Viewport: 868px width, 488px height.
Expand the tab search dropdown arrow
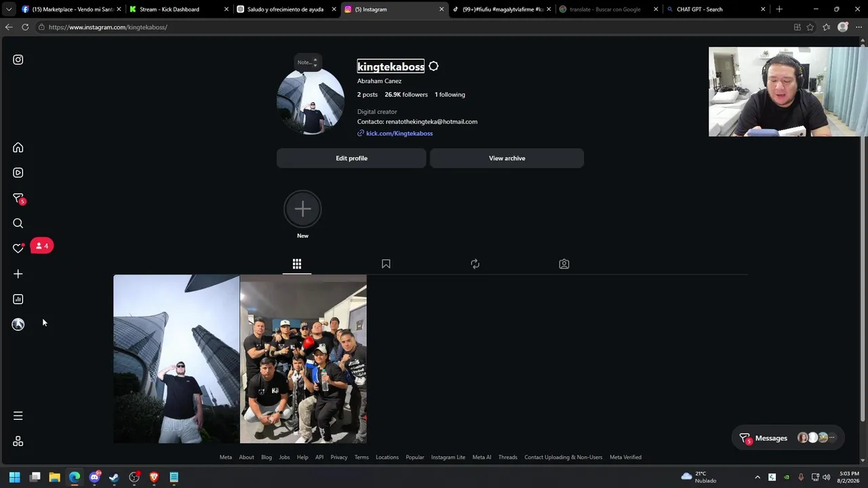click(9, 9)
